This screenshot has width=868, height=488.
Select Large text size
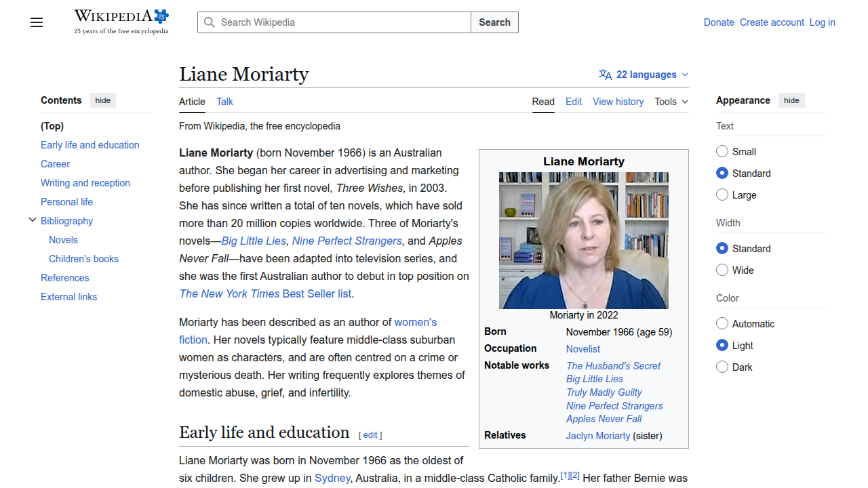pyautogui.click(x=722, y=195)
